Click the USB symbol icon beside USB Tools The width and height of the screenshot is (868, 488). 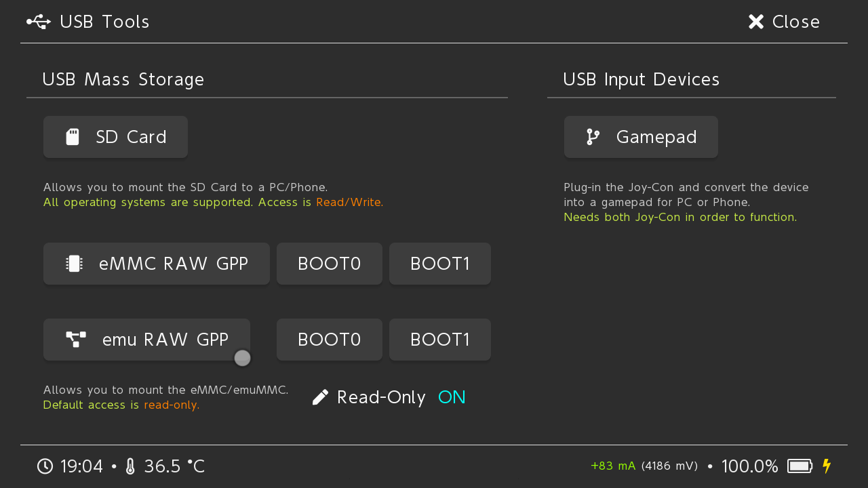(x=39, y=22)
